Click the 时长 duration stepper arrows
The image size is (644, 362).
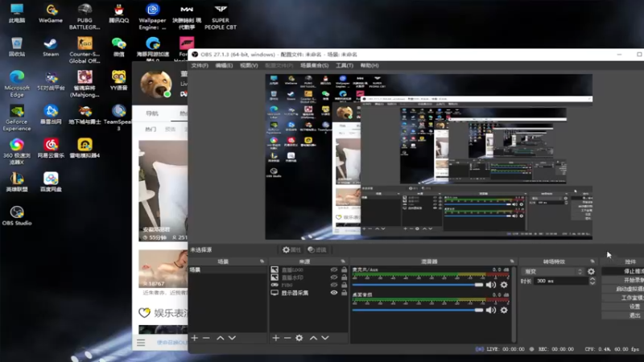click(x=592, y=281)
